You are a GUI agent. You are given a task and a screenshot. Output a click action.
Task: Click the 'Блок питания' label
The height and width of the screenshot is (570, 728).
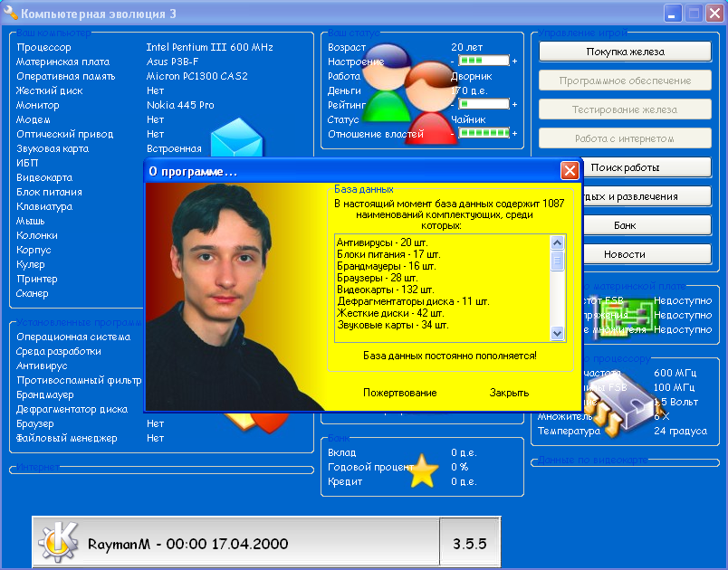click(x=49, y=192)
